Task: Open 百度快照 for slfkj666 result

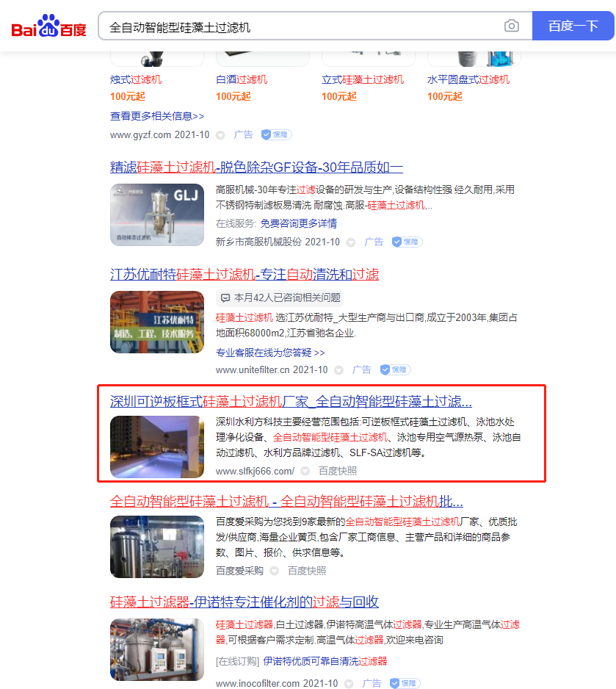Action: tap(338, 471)
